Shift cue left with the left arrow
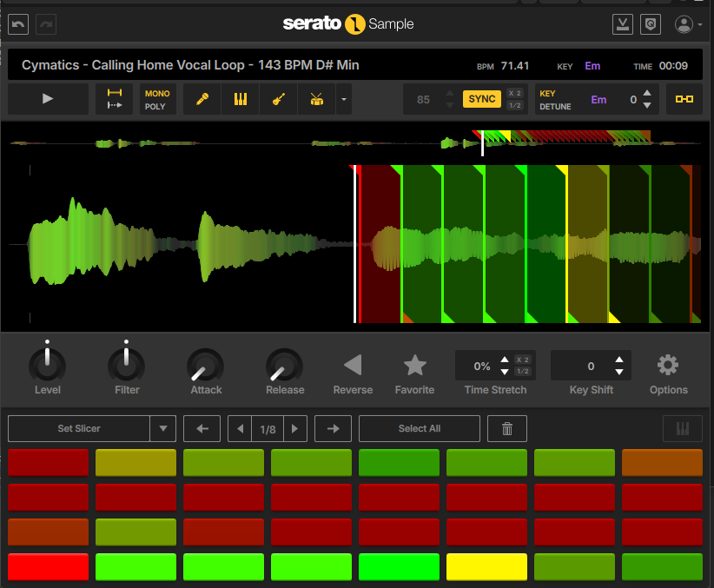The height and width of the screenshot is (588, 714). (202, 428)
